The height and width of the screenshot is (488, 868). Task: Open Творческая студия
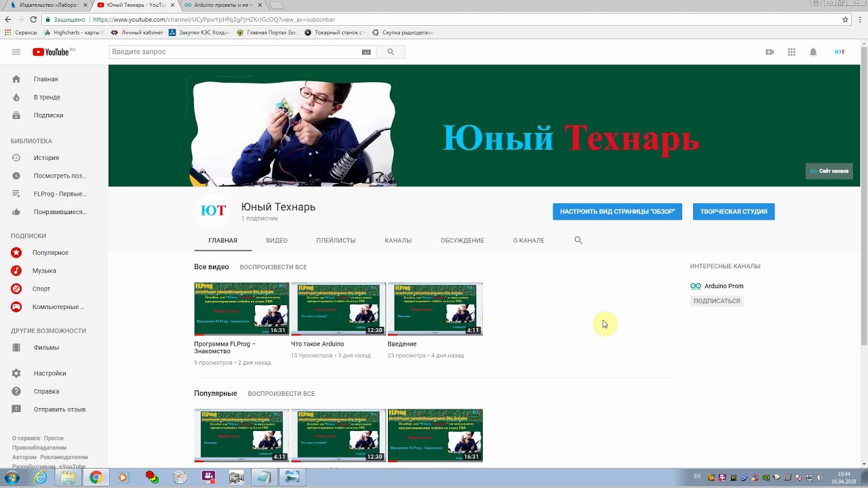tap(734, 211)
